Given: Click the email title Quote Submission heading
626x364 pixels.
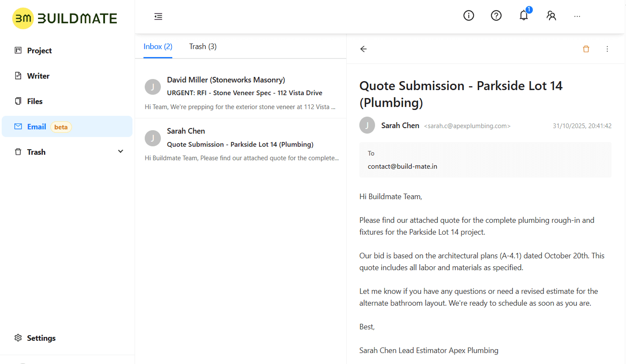Looking at the screenshot, I should coord(461,94).
